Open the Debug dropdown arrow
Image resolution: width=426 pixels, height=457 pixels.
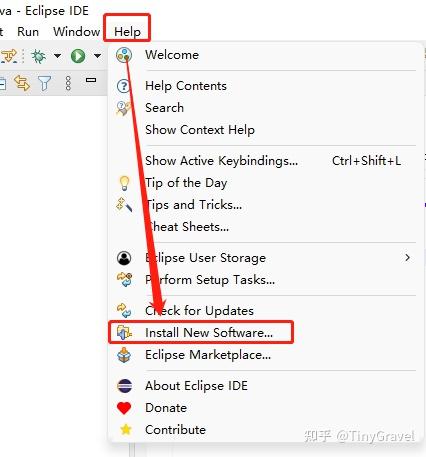click(57, 55)
